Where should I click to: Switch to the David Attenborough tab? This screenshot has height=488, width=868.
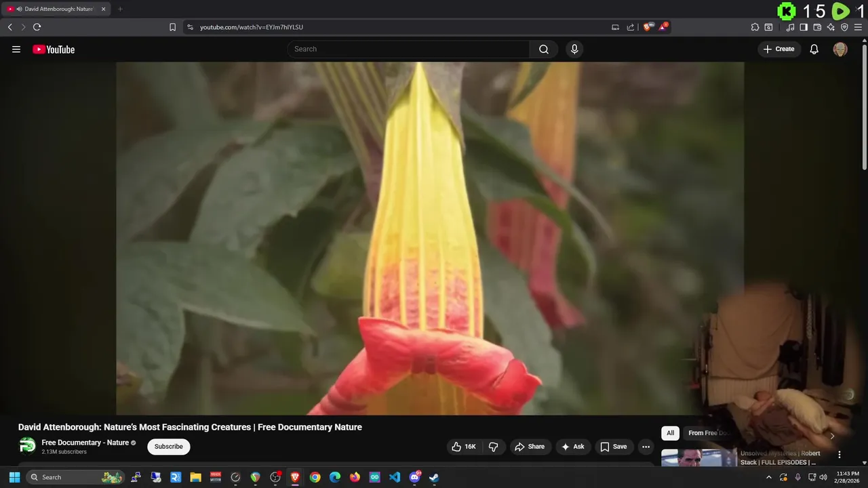click(58, 9)
